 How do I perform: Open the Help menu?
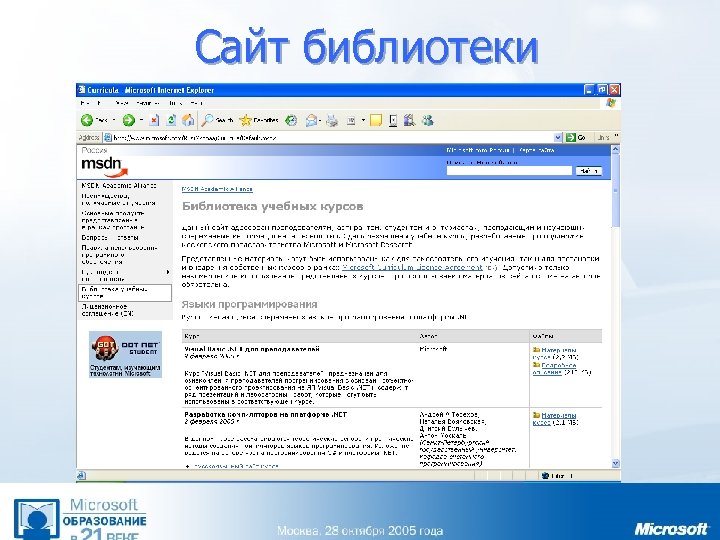click(197, 103)
